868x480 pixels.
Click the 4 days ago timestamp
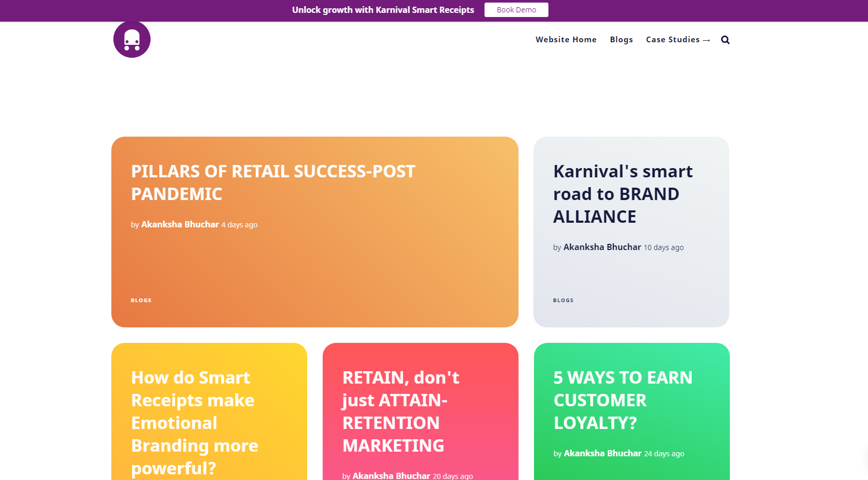coord(240,225)
